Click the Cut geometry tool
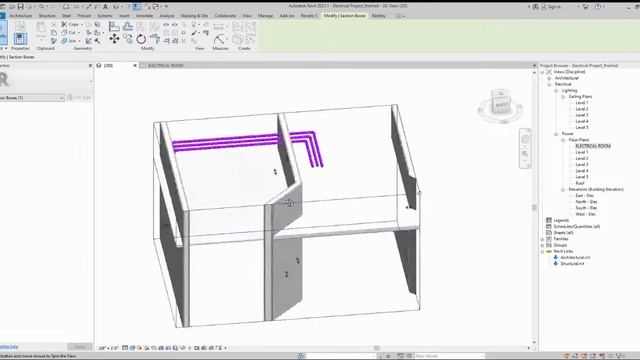Viewport: 640px width, 360px height. 69,33
